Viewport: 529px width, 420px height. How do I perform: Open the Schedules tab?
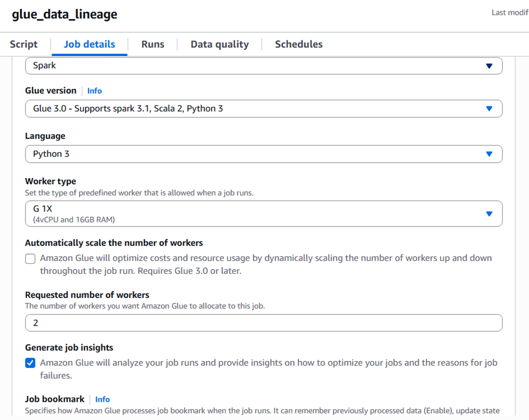(x=299, y=44)
